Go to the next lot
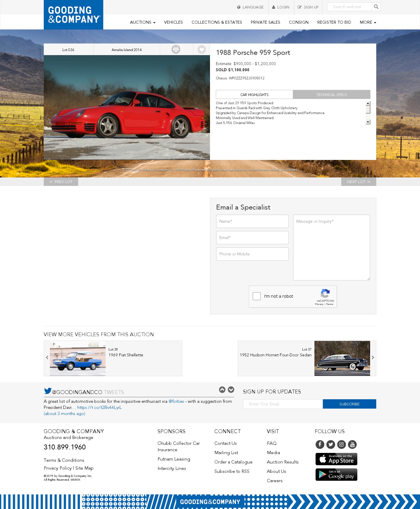The width and height of the screenshot is (420, 509). pos(359,182)
